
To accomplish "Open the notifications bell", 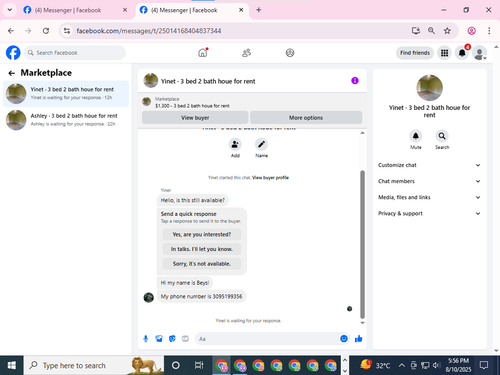I will pos(462,53).
